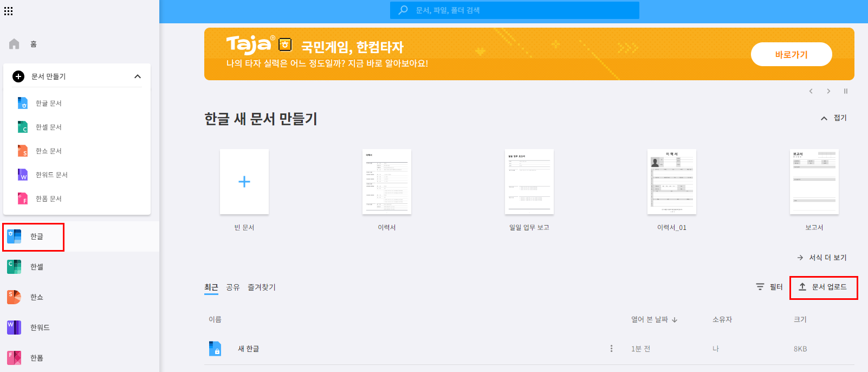Screen dimensions: 868x372
Task: Open the app launcher grid icon
Action: (x=9, y=11)
